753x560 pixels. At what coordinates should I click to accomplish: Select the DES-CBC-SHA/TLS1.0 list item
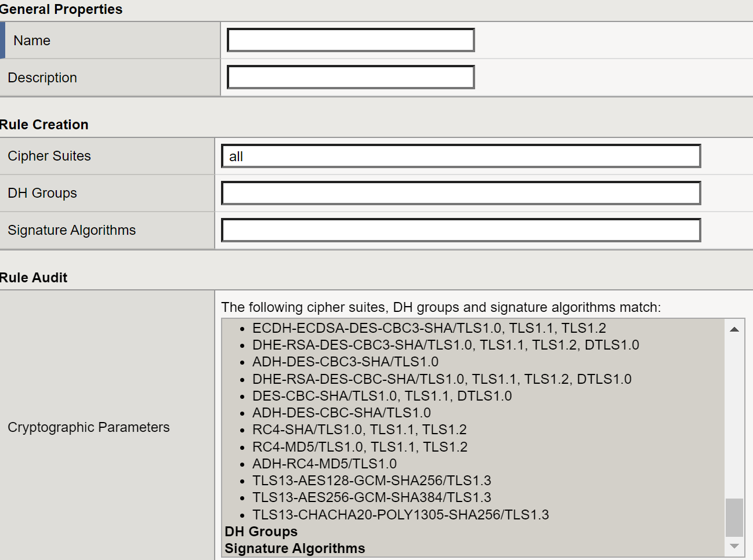point(382,396)
